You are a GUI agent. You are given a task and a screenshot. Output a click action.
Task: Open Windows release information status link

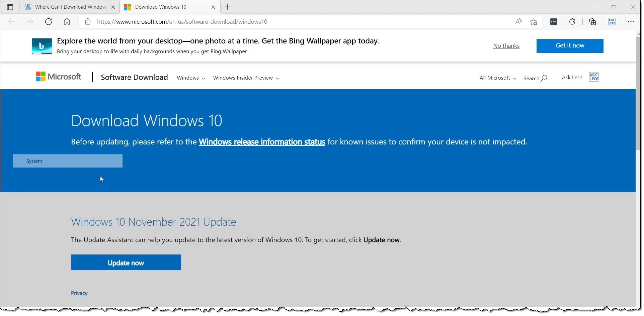(x=262, y=142)
